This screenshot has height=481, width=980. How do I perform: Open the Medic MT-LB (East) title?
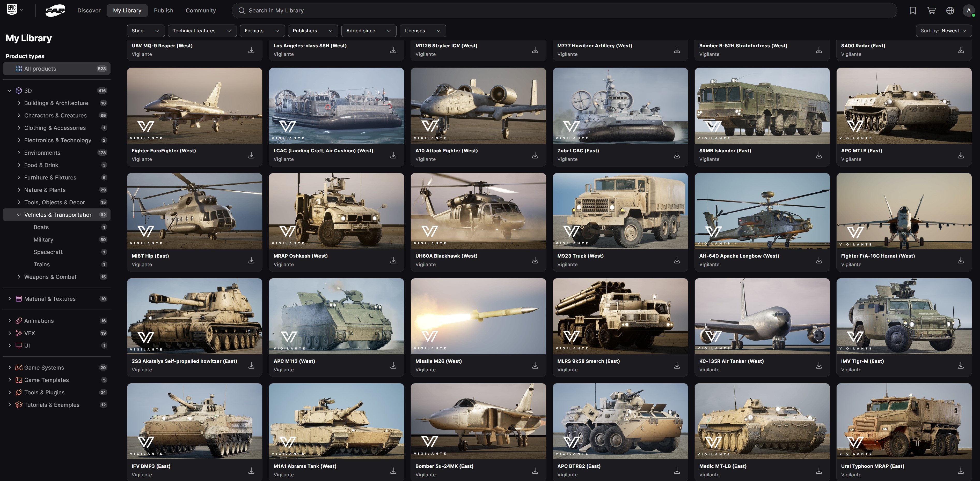[x=723, y=466]
